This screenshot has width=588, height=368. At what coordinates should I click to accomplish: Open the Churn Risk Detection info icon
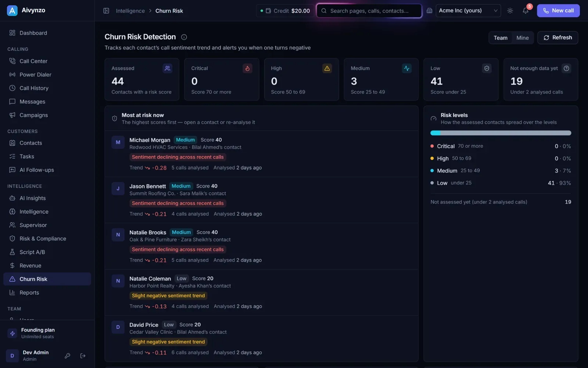[184, 37]
